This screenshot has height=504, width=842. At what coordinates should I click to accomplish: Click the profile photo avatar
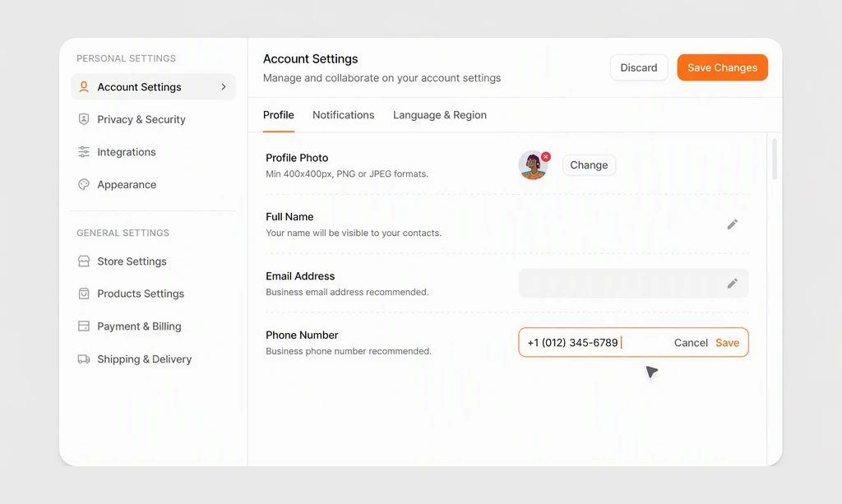click(x=533, y=165)
